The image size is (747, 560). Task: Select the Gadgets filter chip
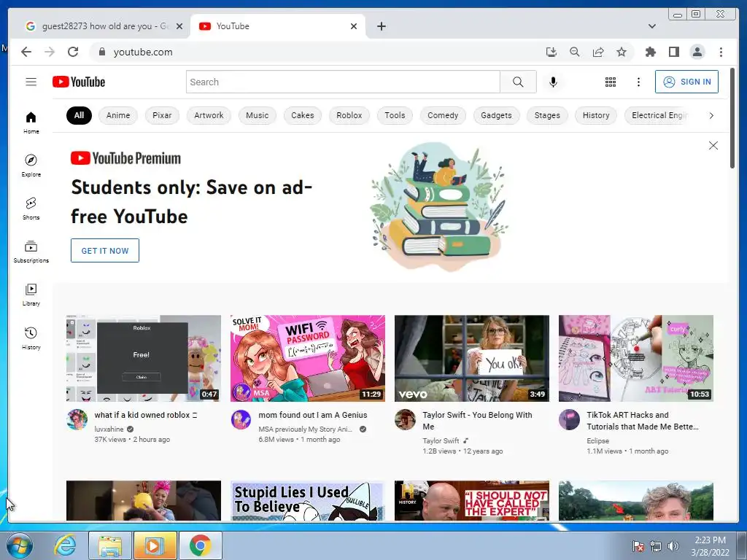pos(496,115)
